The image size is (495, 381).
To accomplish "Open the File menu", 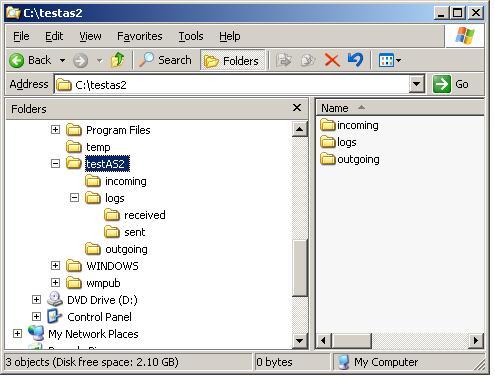I will click(21, 36).
